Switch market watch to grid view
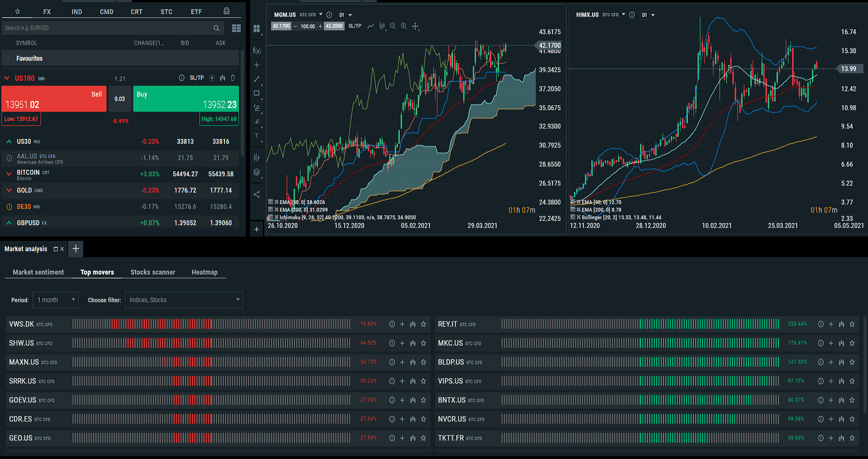Image resolution: width=868 pixels, height=459 pixels. click(237, 28)
